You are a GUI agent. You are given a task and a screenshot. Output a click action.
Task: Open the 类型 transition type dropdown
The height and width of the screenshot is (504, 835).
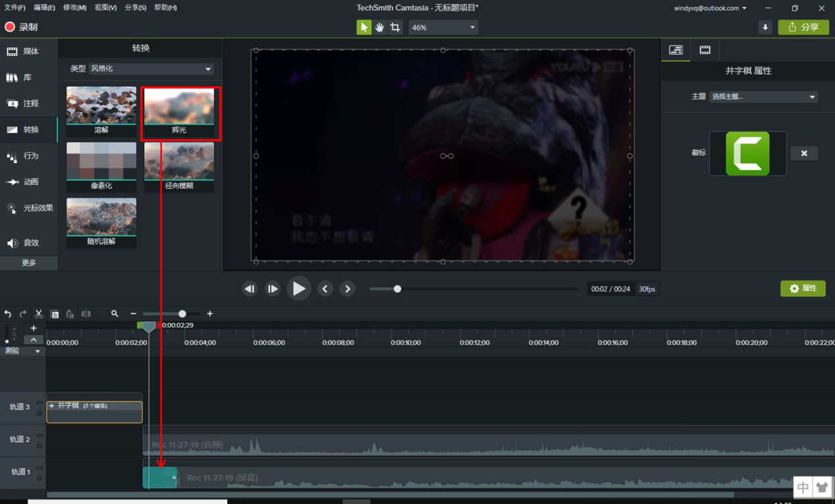(x=151, y=69)
